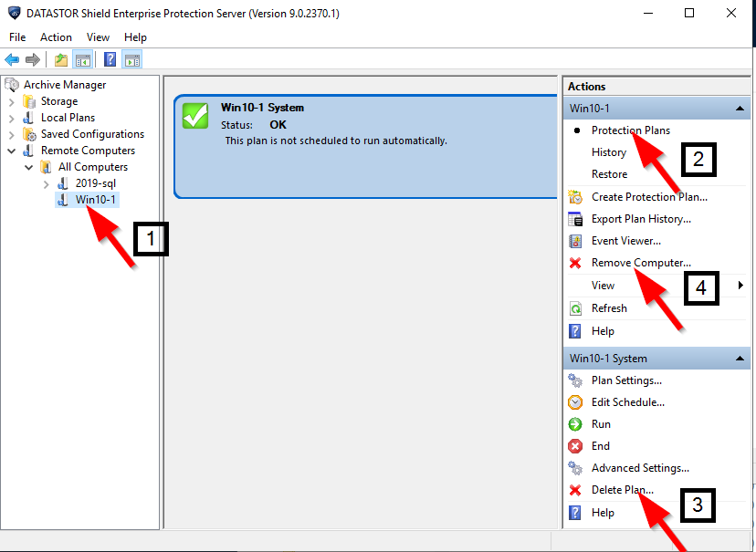This screenshot has width=756, height=552.
Task: Collapse the Win10-1 System actions section
Action: click(x=740, y=359)
